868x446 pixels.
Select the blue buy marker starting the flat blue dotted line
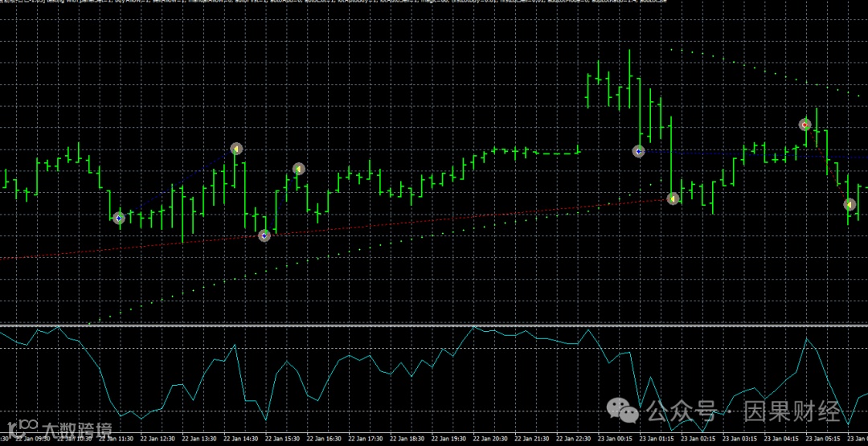[639, 151]
